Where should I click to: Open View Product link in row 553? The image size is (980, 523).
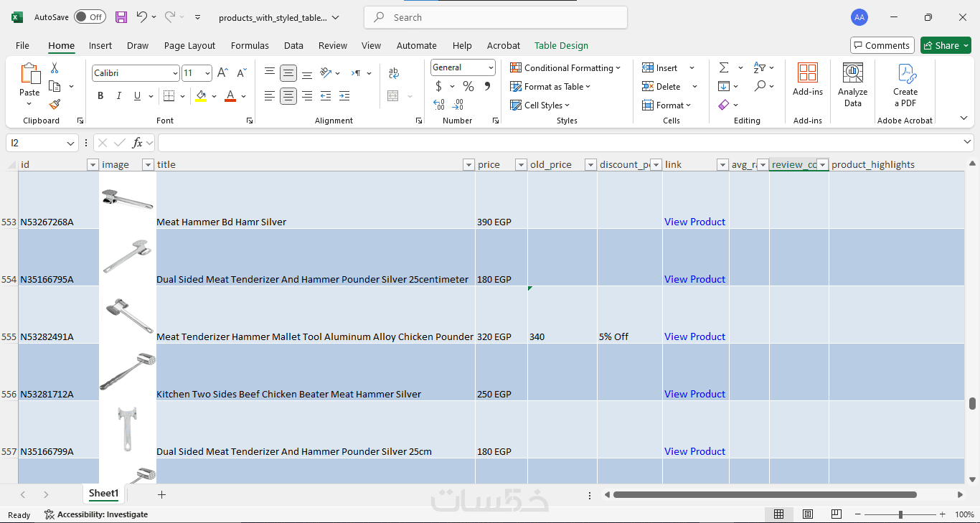coord(694,222)
